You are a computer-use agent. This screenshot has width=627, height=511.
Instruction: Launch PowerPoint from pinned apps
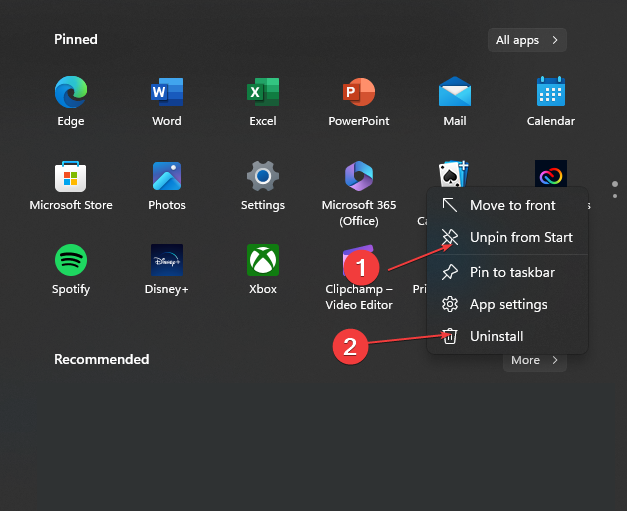pos(358,93)
